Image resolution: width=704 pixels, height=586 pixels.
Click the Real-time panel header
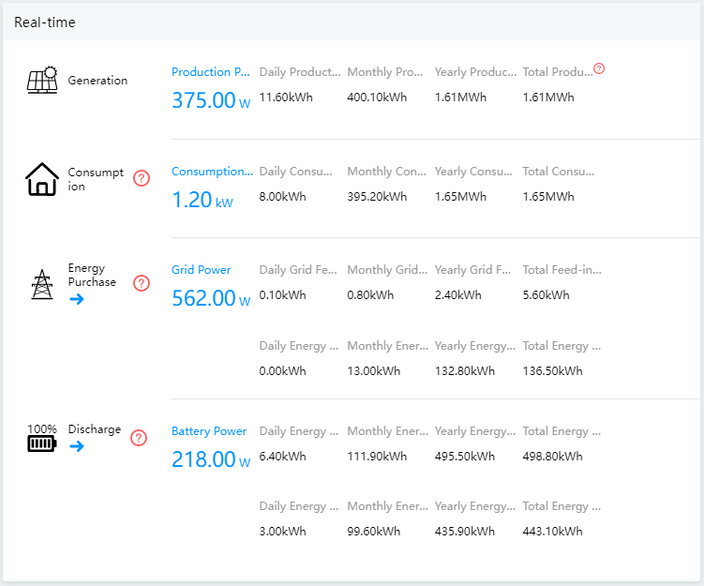tap(352, 22)
